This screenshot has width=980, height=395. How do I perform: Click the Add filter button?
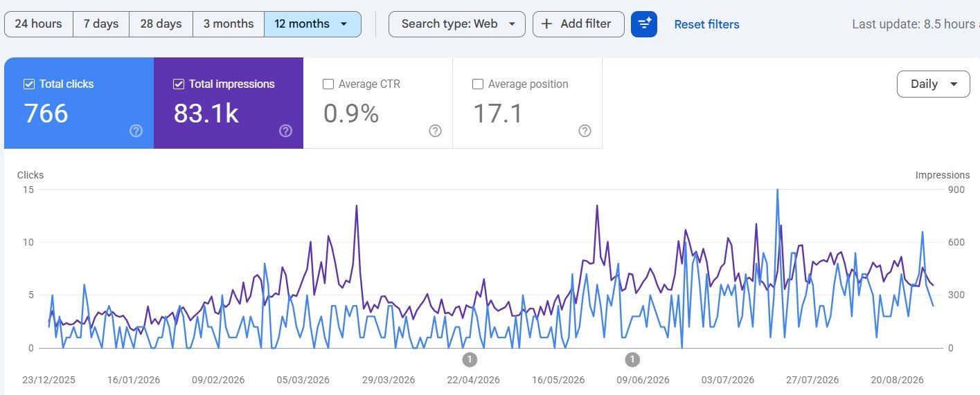(x=578, y=24)
